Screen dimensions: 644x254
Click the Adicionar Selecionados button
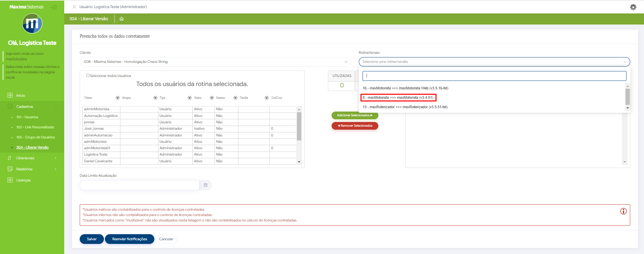(x=354, y=115)
